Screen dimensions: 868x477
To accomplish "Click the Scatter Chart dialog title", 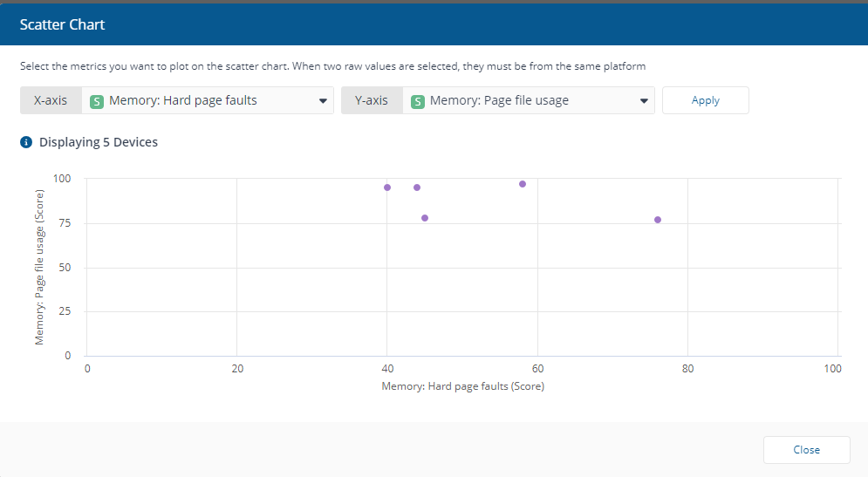I will (x=62, y=24).
